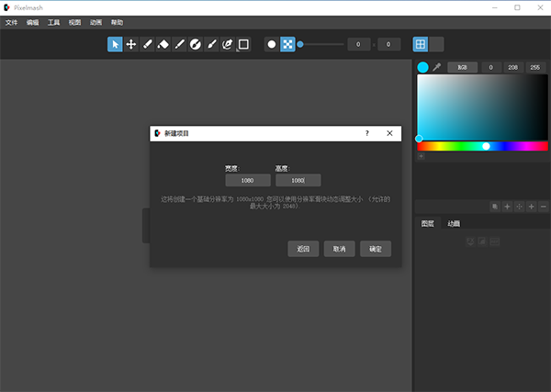Open the RGB color mode dropdown
Screen dimensions: 551x392
[463, 67]
